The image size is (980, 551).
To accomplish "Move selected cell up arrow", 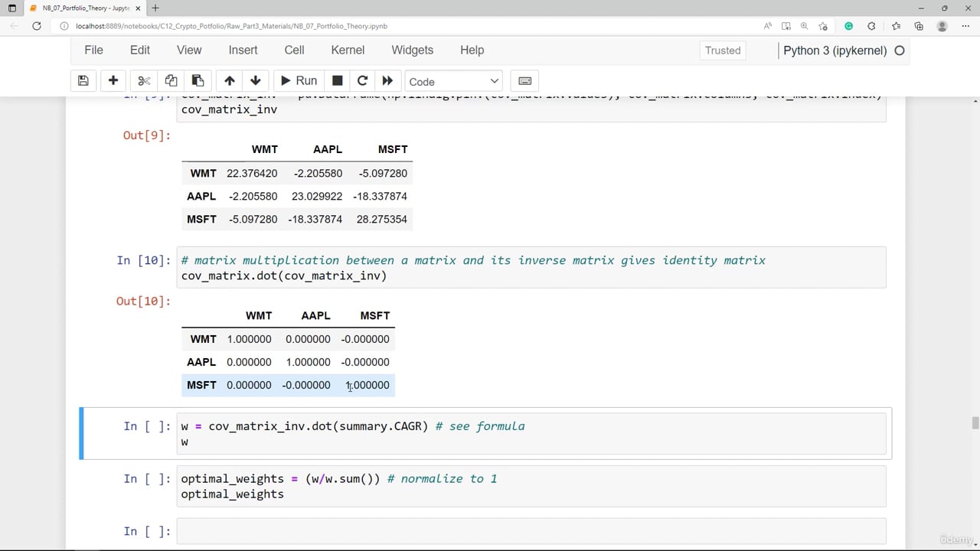I will [x=229, y=81].
